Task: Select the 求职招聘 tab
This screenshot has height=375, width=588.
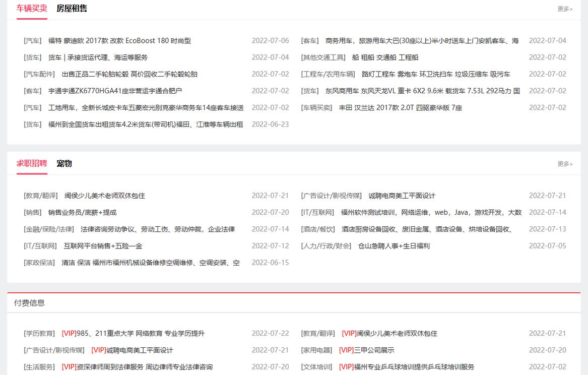Action: [31, 163]
